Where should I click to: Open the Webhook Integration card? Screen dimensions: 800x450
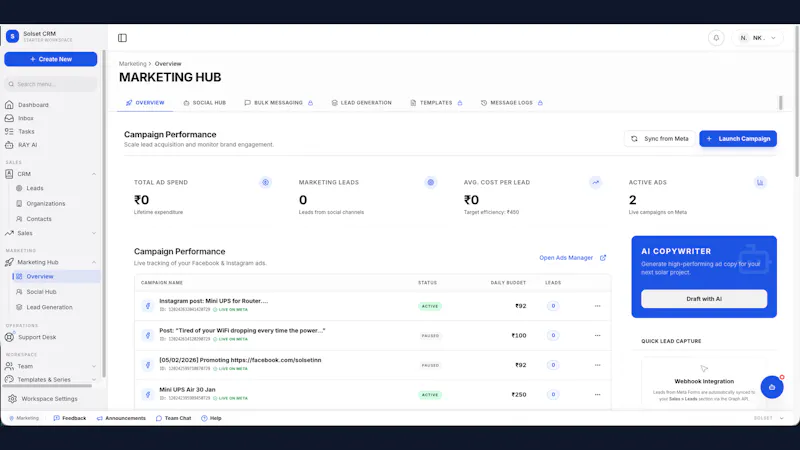point(704,384)
